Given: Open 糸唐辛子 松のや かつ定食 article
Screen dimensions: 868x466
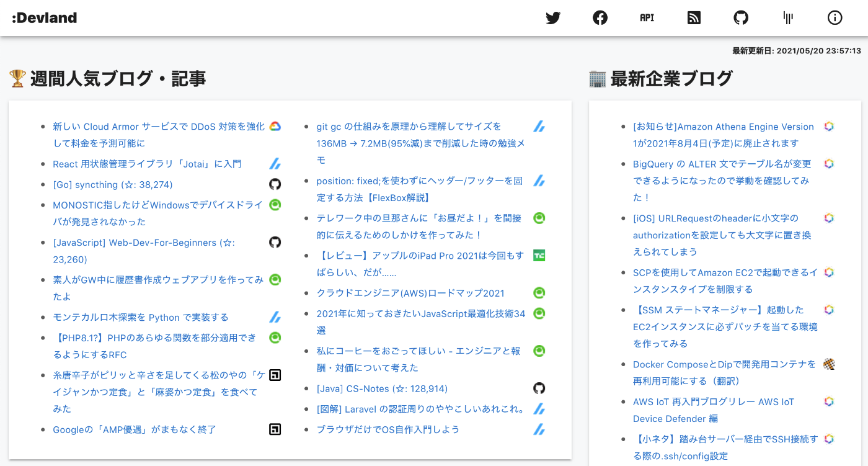Looking at the screenshot, I should coord(159,392).
